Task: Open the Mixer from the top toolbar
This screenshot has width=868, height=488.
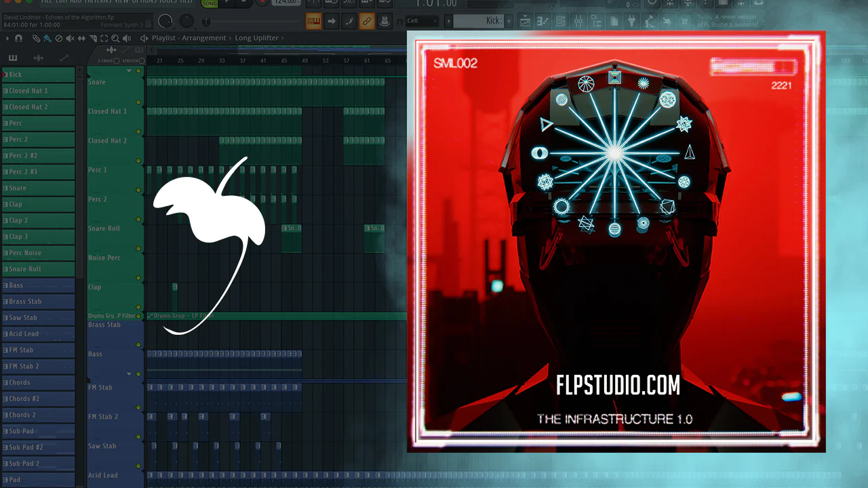Action: pos(578,22)
